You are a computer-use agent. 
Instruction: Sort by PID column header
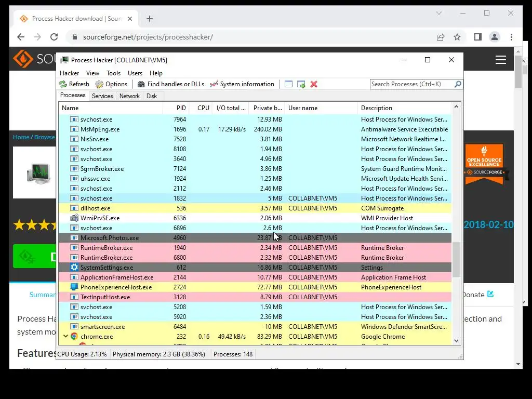coord(176,108)
